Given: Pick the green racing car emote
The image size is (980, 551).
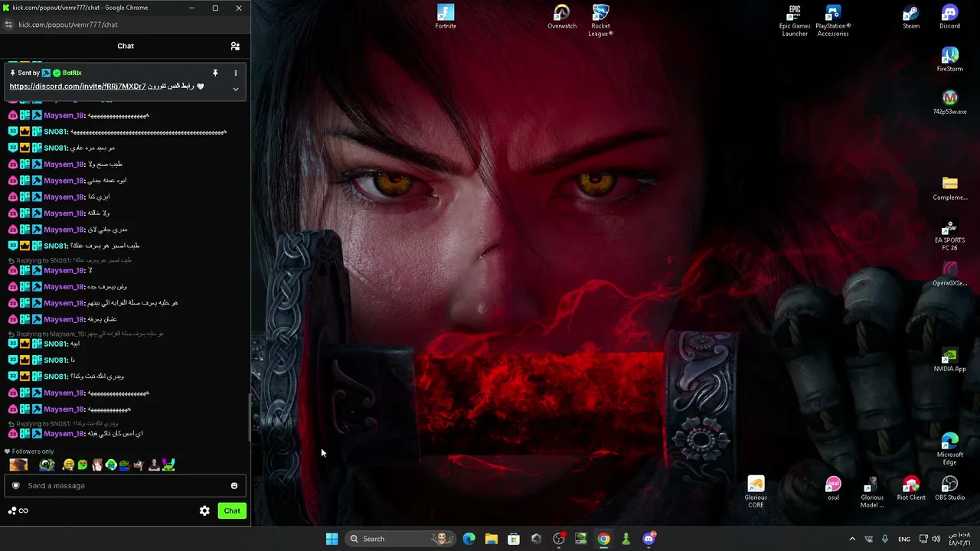Looking at the screenshot, I should click(x=168, y=465).
